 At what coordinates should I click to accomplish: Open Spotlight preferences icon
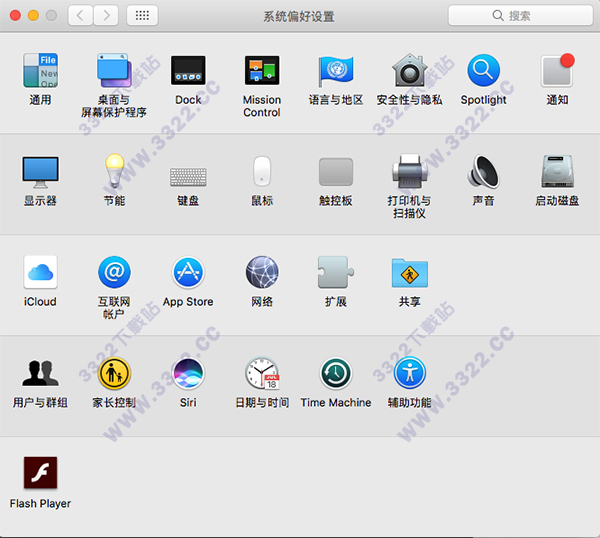pyautogui.click(x=483, y=70)
